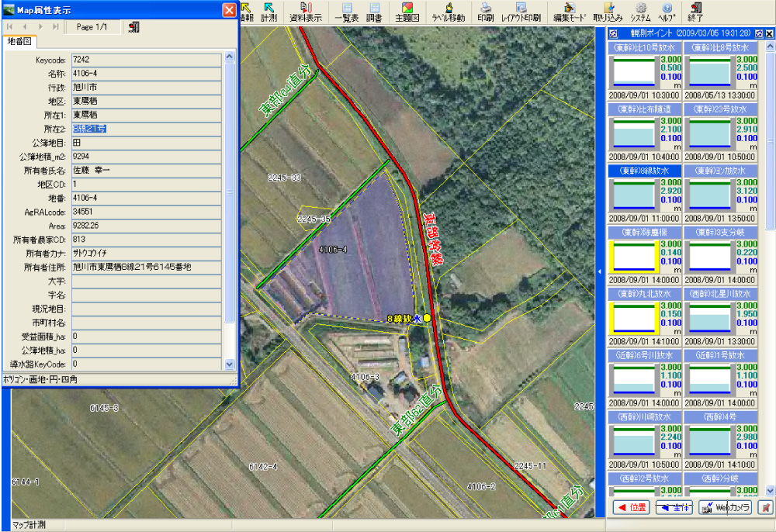Open レイアウト印刷 layout print
This screenshot has height=532, width=776.
(521, 12)
